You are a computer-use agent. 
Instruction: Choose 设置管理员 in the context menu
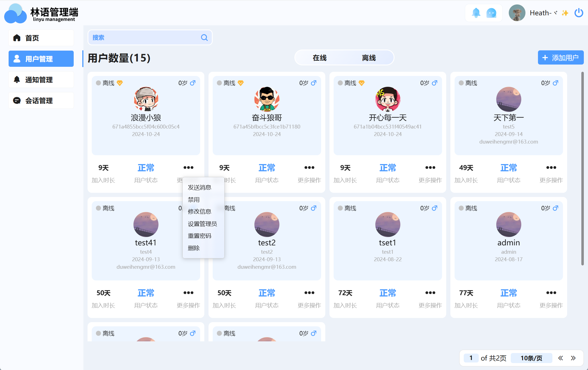202,224
